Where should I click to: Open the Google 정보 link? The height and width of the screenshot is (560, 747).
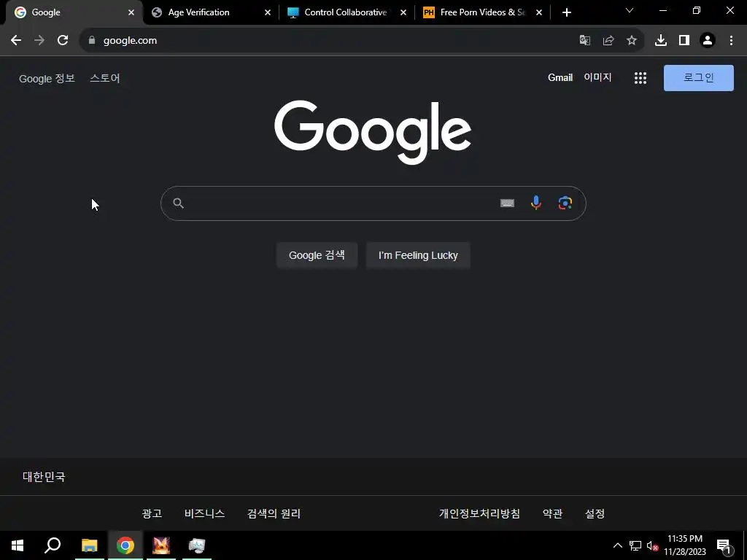point(47,78)
